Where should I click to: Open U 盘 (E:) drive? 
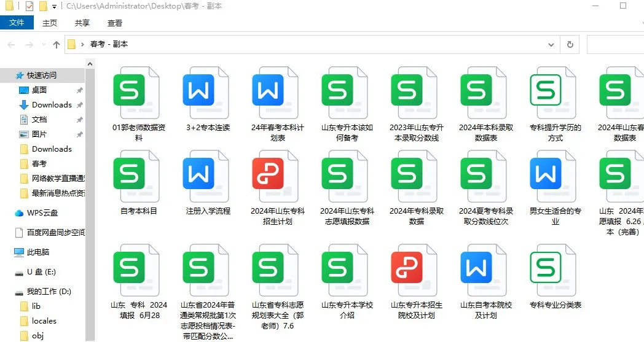[x=41, y=272]
